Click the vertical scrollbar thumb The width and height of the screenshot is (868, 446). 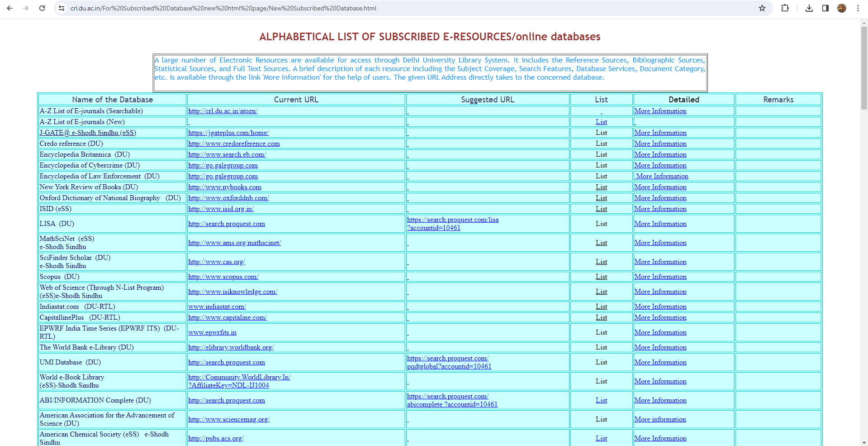[864, 68]
